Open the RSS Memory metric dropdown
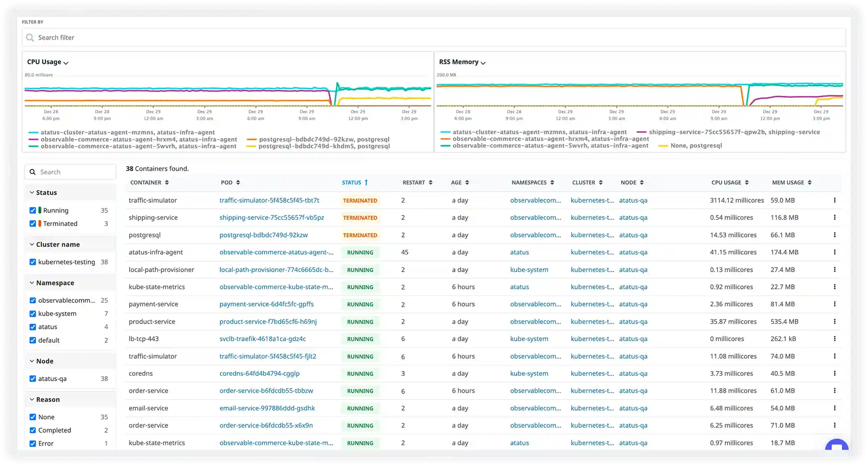The image size is (868, 466). point(483,62)
